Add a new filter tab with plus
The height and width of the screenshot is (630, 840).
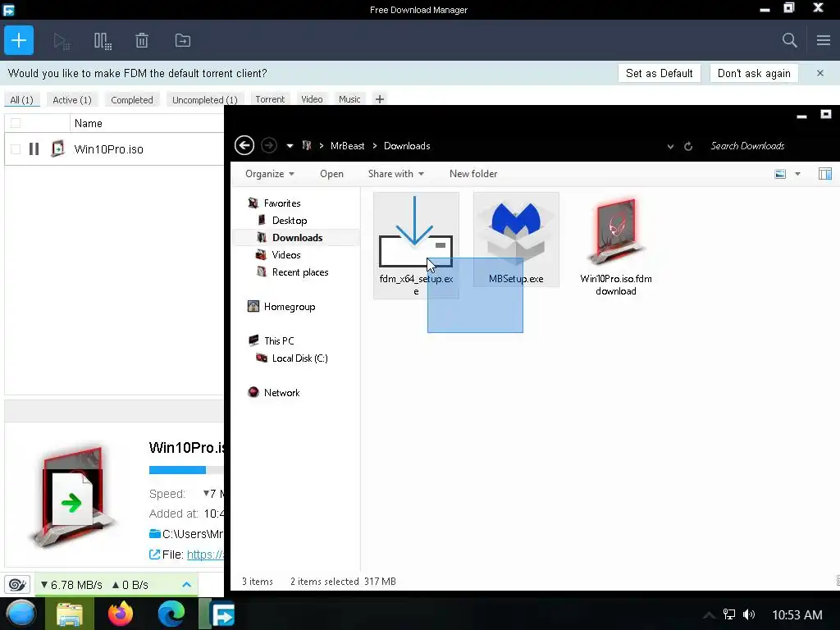click(380, 99)
